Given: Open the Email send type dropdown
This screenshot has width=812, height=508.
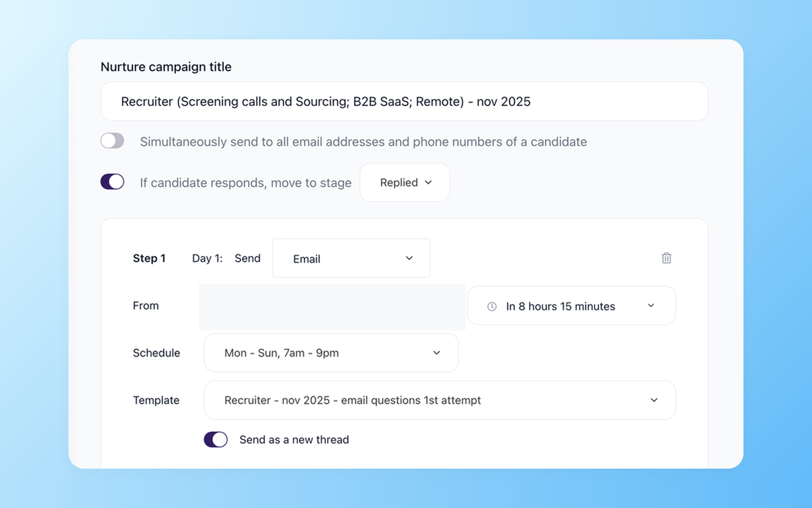Looking at the screenshot, I should [x=351, y=258].
